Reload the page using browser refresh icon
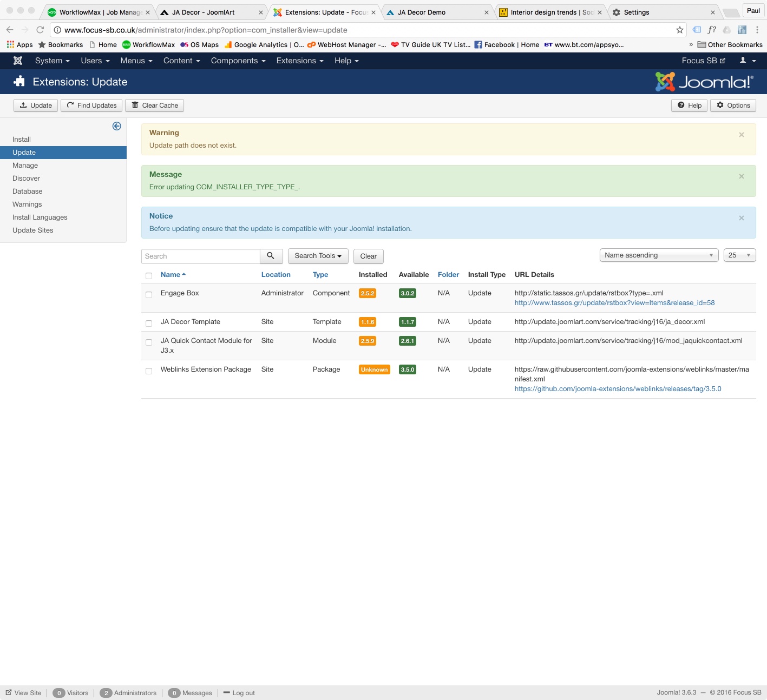This screenshot has height=700, width=767. pos(40,30)
